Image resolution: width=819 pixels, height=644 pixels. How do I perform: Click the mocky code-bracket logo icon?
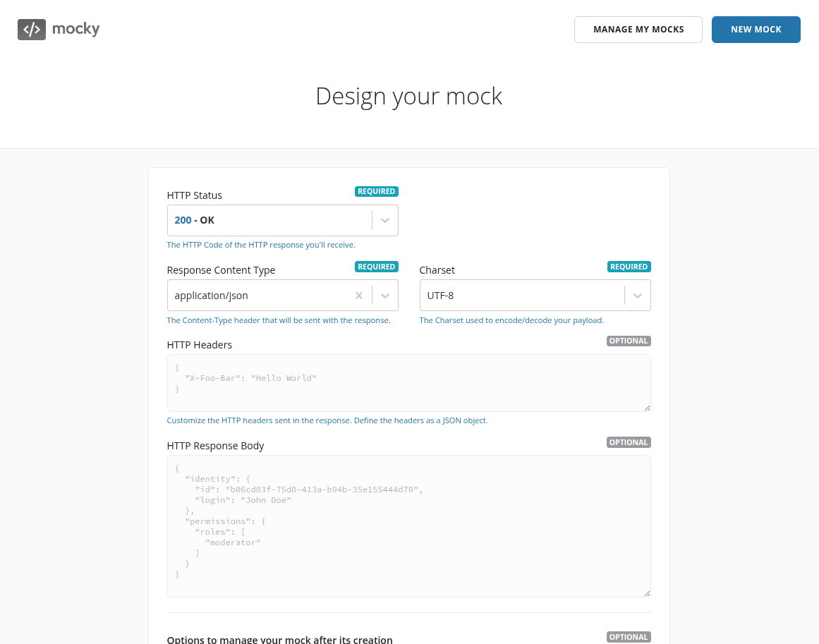point(32,30)
